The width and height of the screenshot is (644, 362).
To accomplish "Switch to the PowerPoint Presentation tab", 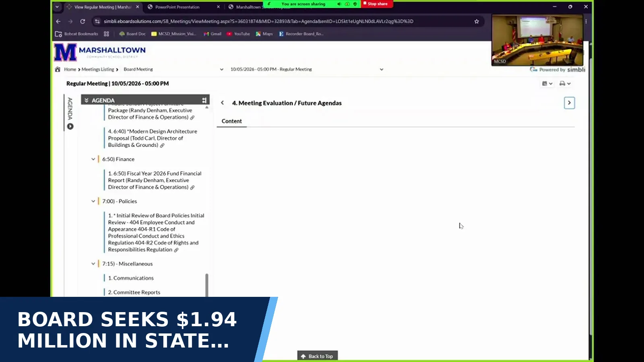I will 183,7.
